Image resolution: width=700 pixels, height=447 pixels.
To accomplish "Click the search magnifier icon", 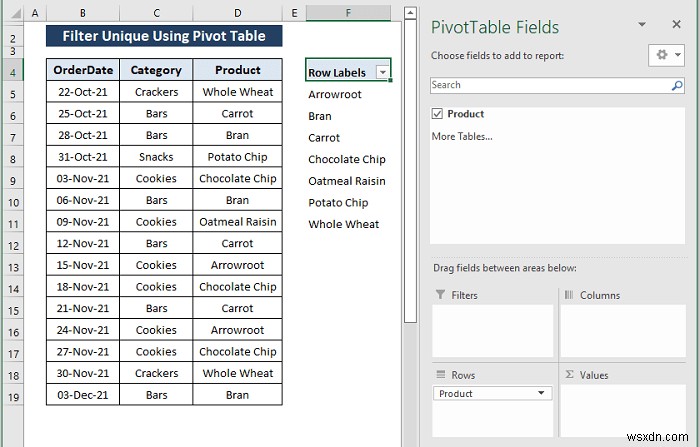I will pyautogui.click(x=677, y=85).
